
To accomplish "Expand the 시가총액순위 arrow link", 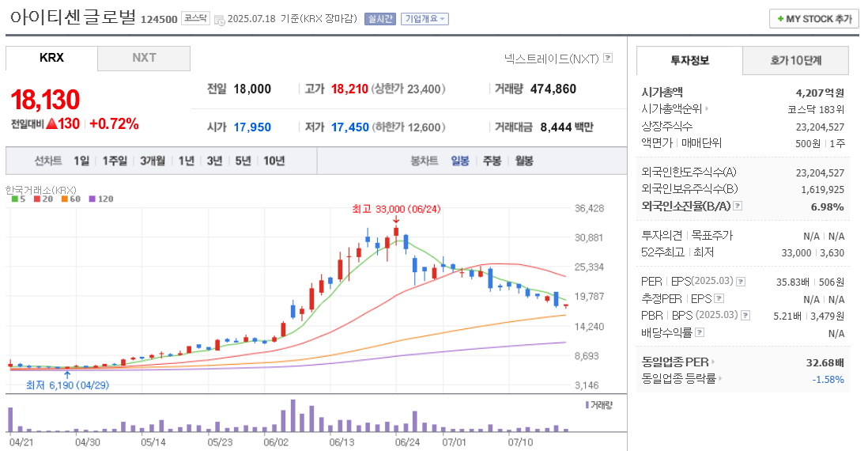I will 707,109.
